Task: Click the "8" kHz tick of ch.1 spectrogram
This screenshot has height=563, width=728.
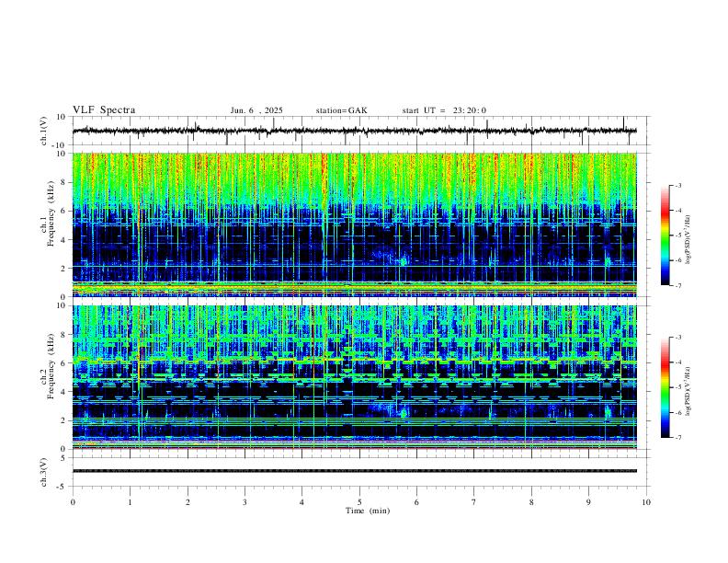Action: pyautogui.click(x=63, y=182)
